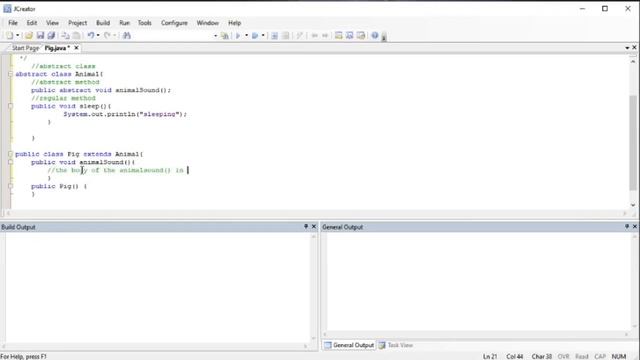Close the active editor document pane
Screen dimensions: 640x360
pyautogui.click(x=634, y=48)
